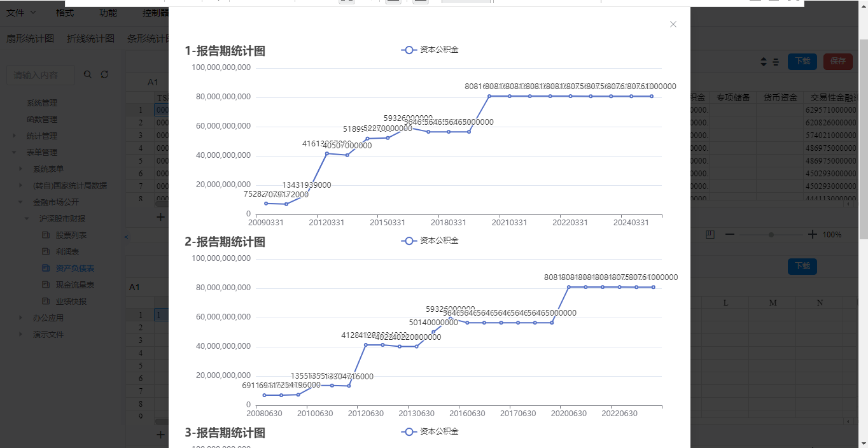Click the 股票列表 sheet icon

pyautogui.click(x=46, y=235)
